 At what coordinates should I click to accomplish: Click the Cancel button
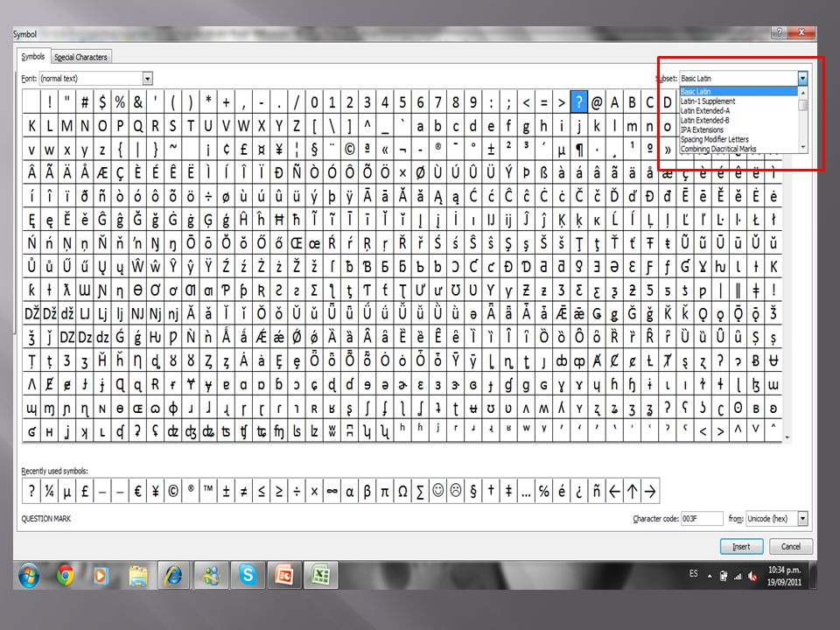(791, 546)
